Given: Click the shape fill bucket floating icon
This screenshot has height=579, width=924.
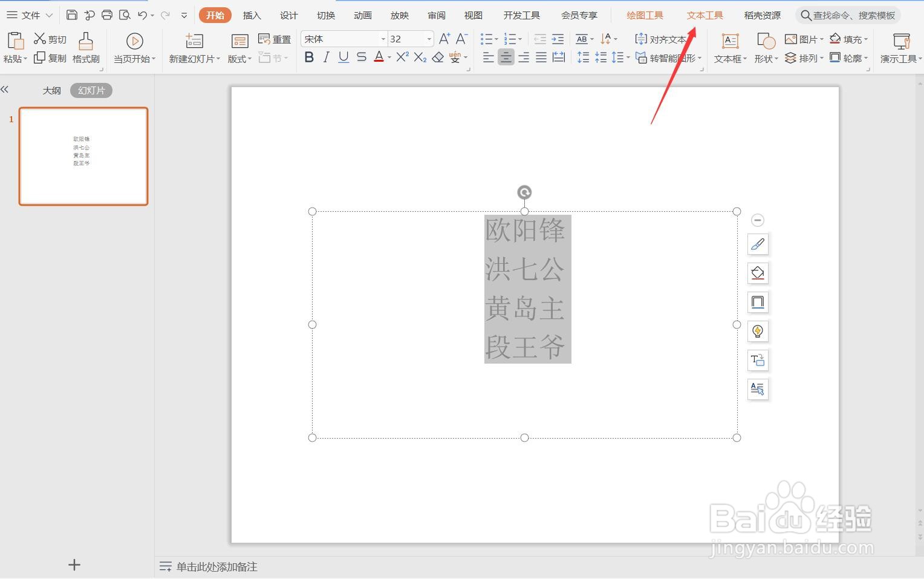Looking at the screenshot, I should coord(758,273).
